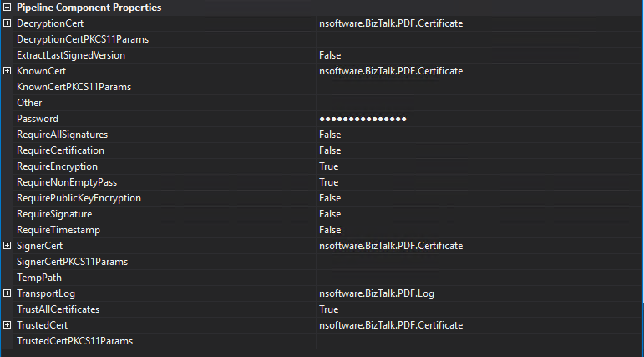Select the TrustAllCertificates property name
644x357 pixels.
point(58,309)
